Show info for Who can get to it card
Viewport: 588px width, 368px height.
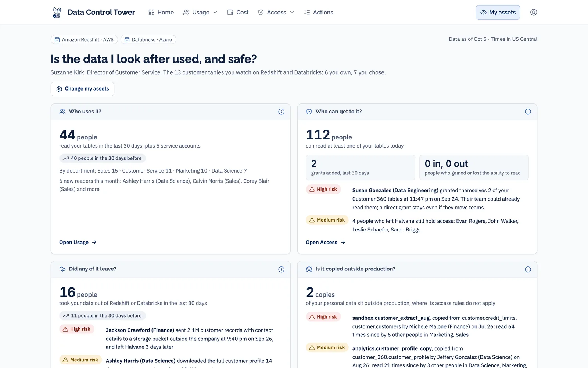[x=528, y=112]
